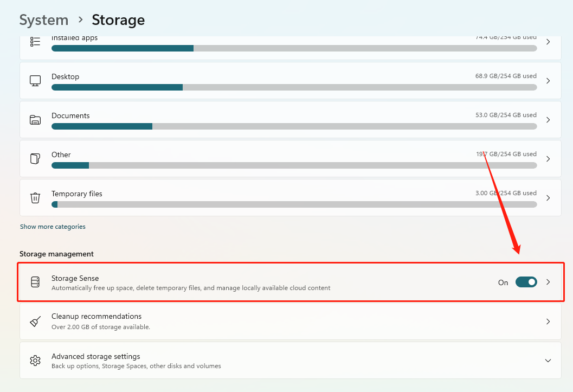This screenshot has width=573, height=392.
Task: Click the Advanced storage settings gear icon
Action: pos(35,361)
